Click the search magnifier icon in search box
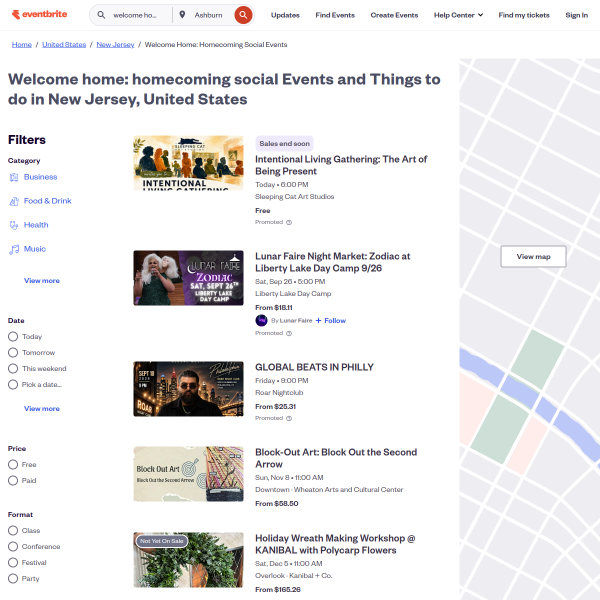Image resolution: width=600 pixels, height=600 pixels. tap(101, 15)
